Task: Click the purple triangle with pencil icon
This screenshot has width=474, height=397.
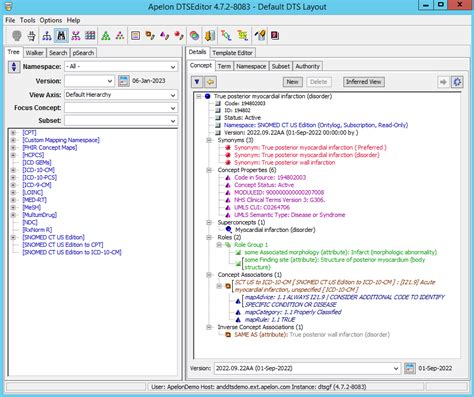Action: 165,35
